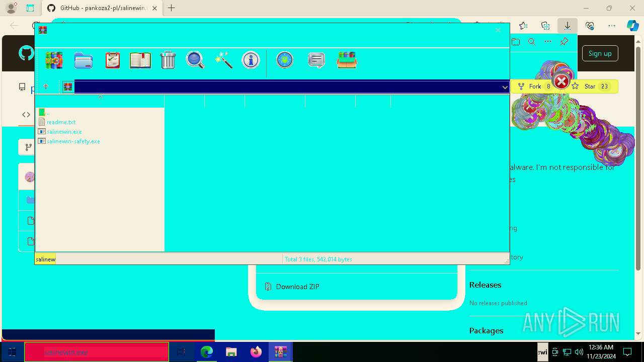The height and width of the screenshot is (362, 644).
Task: Click the SFX self-extracting archive icon
Action: click(347, 60)
